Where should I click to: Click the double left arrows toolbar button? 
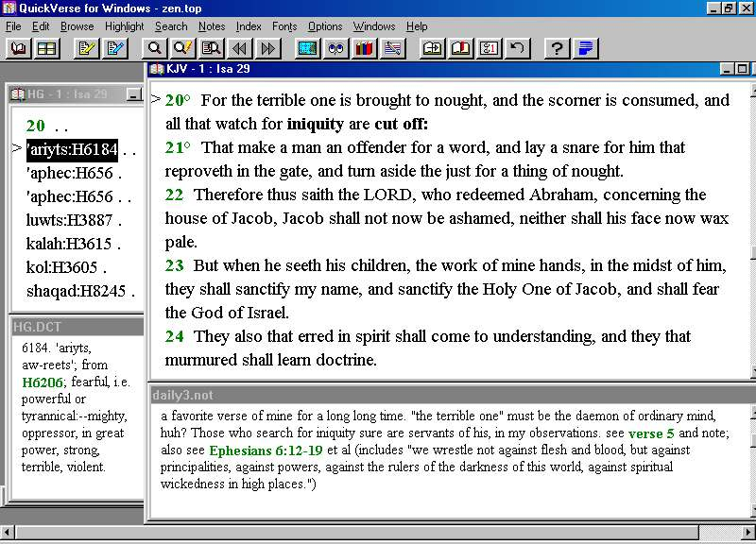[240, 48]
